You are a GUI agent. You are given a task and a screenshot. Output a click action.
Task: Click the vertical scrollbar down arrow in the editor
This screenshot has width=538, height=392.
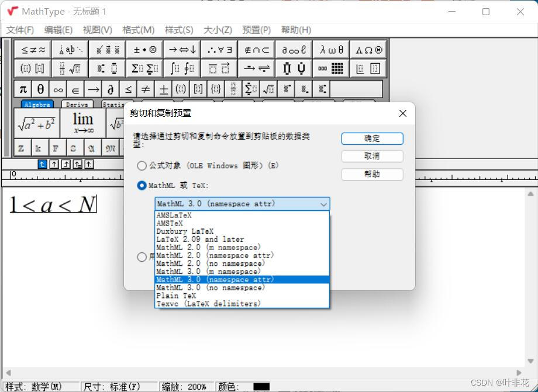click(530, 362)
